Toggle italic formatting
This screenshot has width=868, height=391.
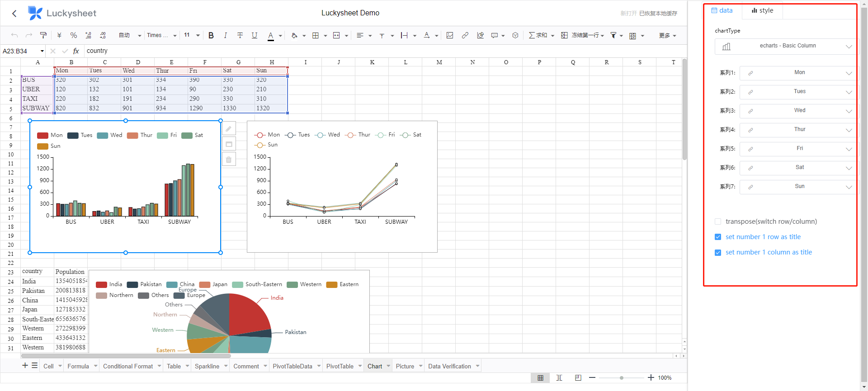[x=225, y=35]
